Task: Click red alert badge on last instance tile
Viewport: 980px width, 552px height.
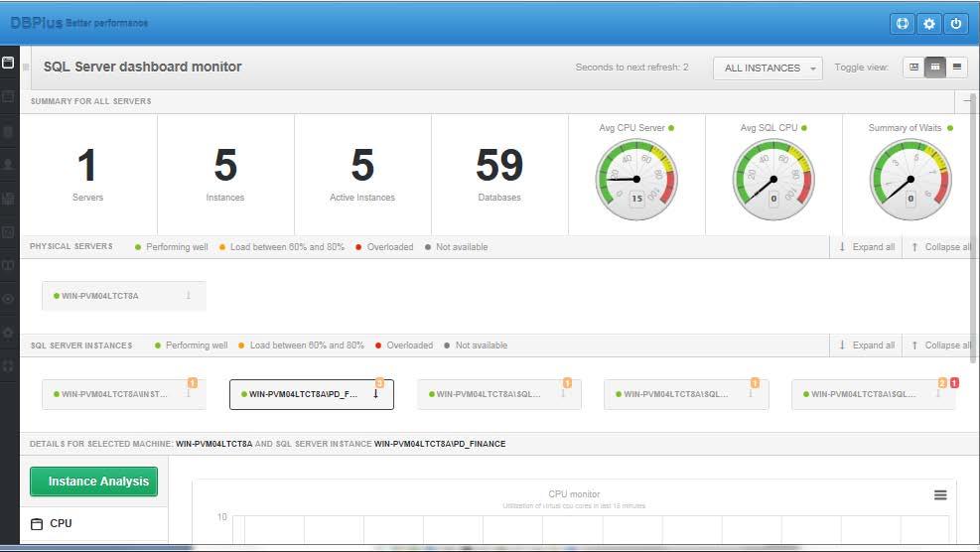Action: [954, 382]
